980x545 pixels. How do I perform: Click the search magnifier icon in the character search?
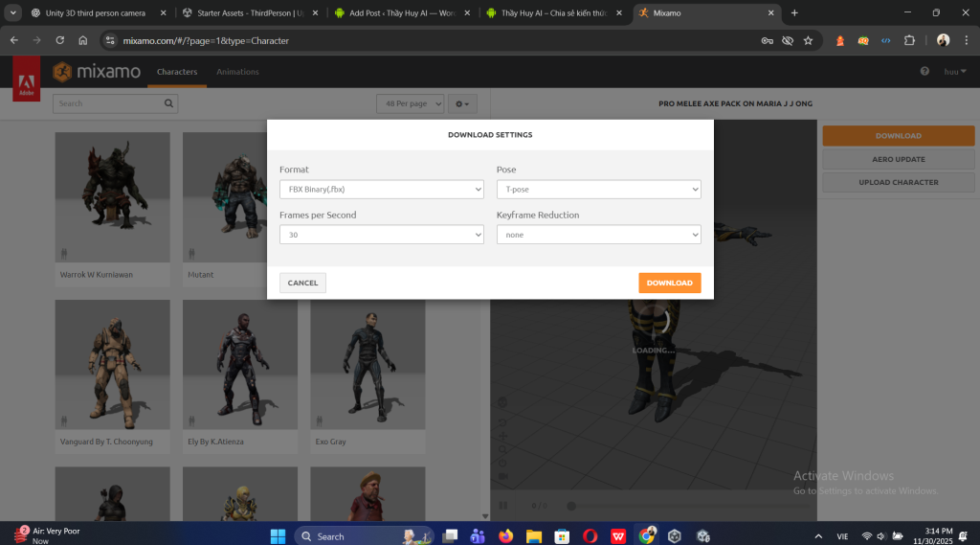[x=169, y=103]
